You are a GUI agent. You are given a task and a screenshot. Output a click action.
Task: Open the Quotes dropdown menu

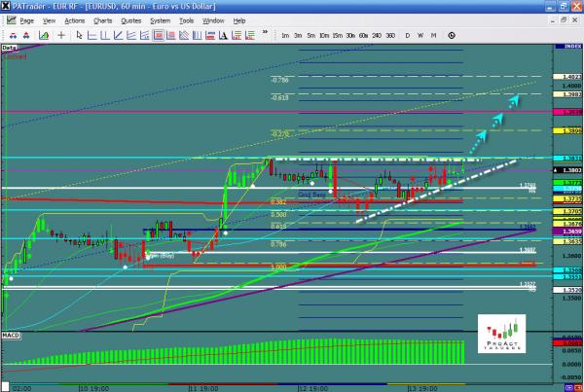pos(131,20)
